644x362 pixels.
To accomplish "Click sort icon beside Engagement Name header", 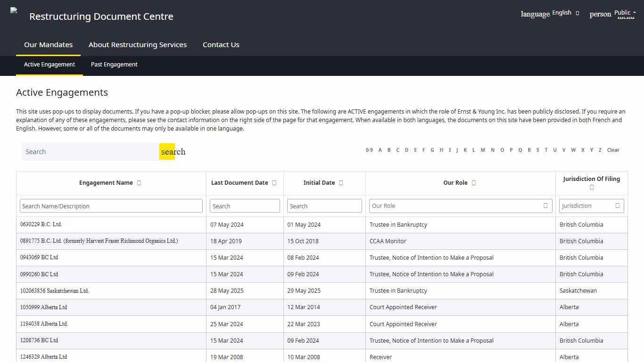I will coord(139,182).
